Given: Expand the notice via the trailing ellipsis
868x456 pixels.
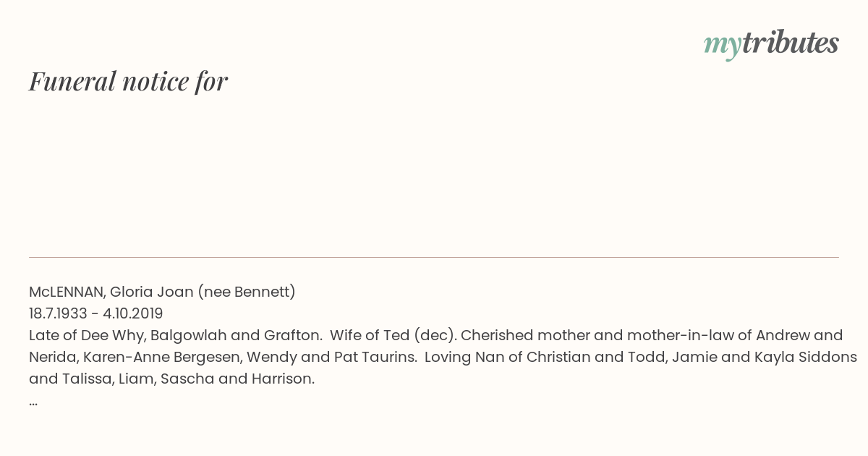Looking at the screenshot, I should [x=33, y=402].
